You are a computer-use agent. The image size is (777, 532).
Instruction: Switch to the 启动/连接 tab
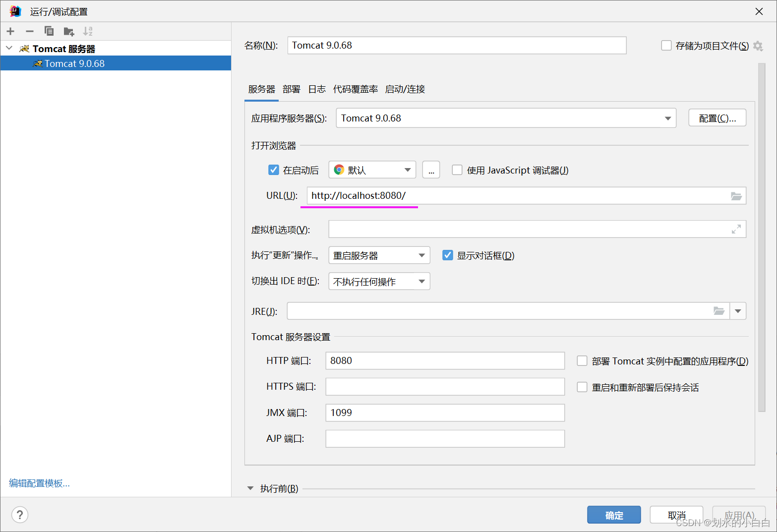coord(405,89)
